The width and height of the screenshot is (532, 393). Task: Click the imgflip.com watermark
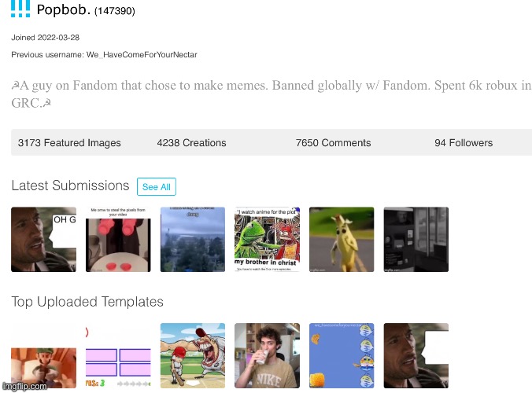[24, 387]
